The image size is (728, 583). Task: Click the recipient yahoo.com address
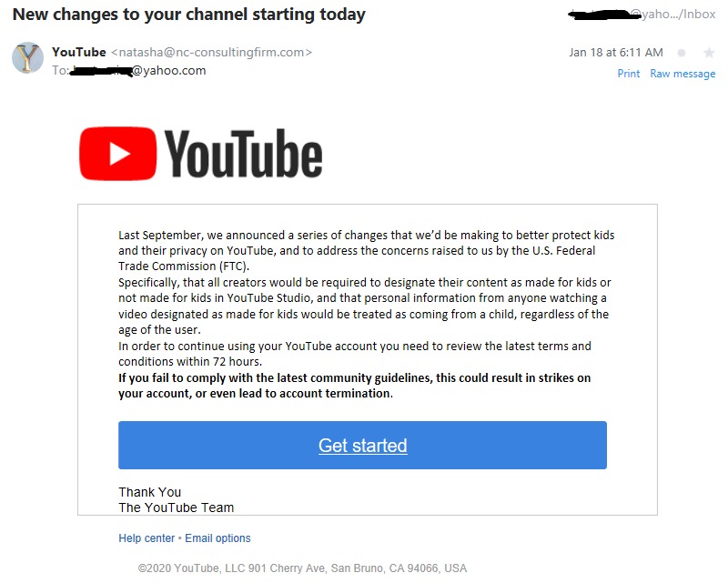[x=138, y=71]
